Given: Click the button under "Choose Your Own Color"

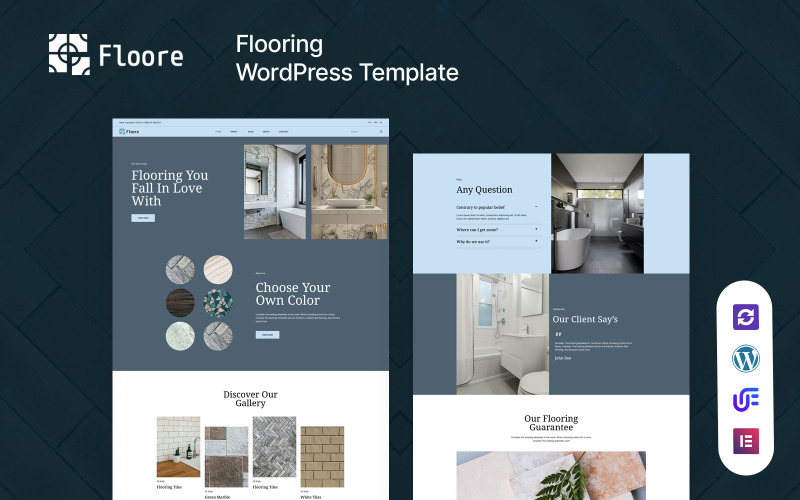Looking at the screenshot, I should (x=267, y=335).
